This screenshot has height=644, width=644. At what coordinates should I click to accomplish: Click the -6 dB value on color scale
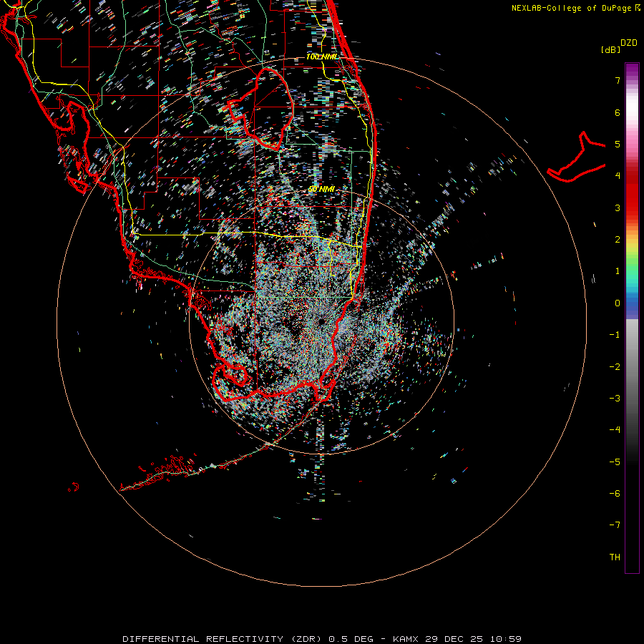(x=615, y=493)
